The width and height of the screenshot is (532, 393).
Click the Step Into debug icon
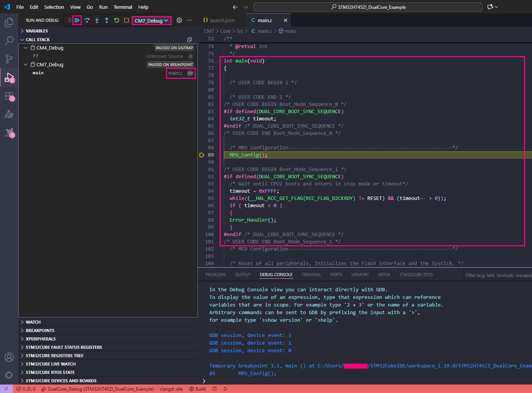[x=96, y=20]
